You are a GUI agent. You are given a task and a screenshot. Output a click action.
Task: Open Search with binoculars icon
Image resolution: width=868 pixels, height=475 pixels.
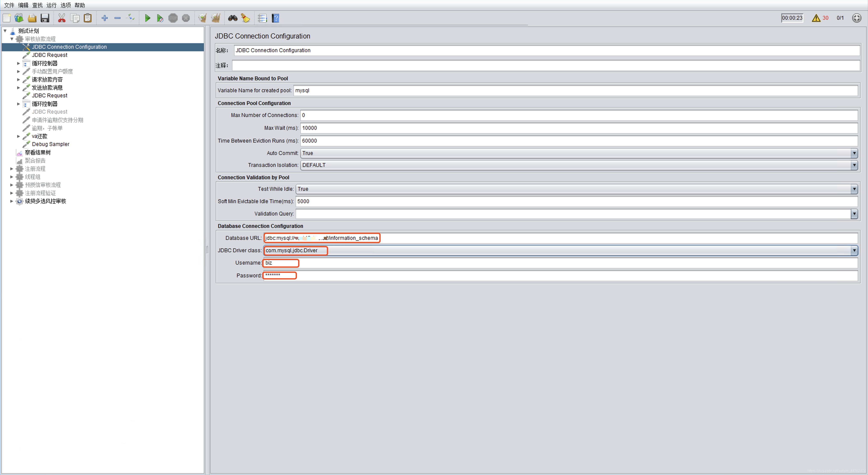tap(233, 18)
